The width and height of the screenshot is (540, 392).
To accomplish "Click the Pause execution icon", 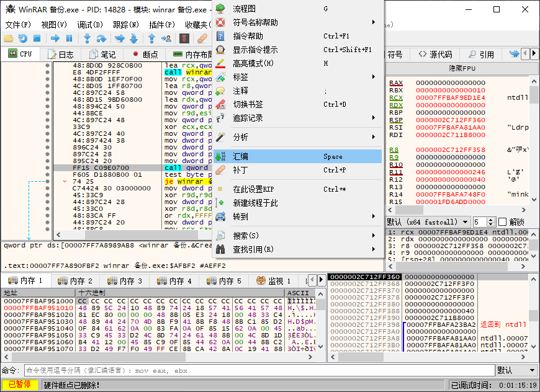I will (x=70, y=38).
